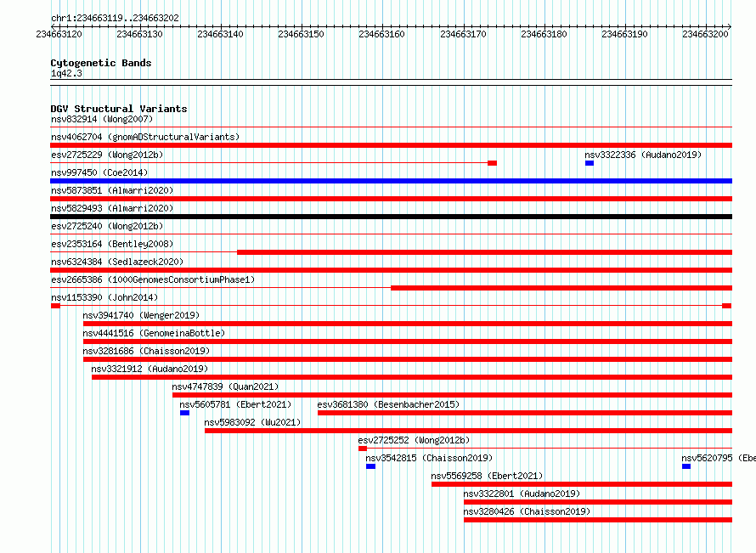Click the blue nsv997450 Coe2014 bar
This screenshot has height=553, width=756.
pos(391,181)
